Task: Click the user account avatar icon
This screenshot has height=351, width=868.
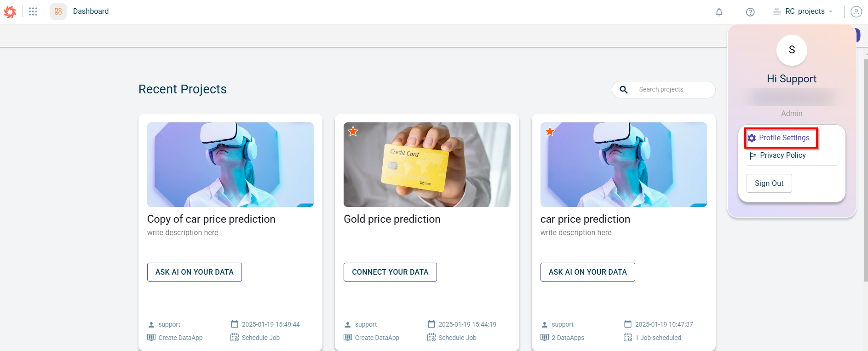Action: coord(856,12)
